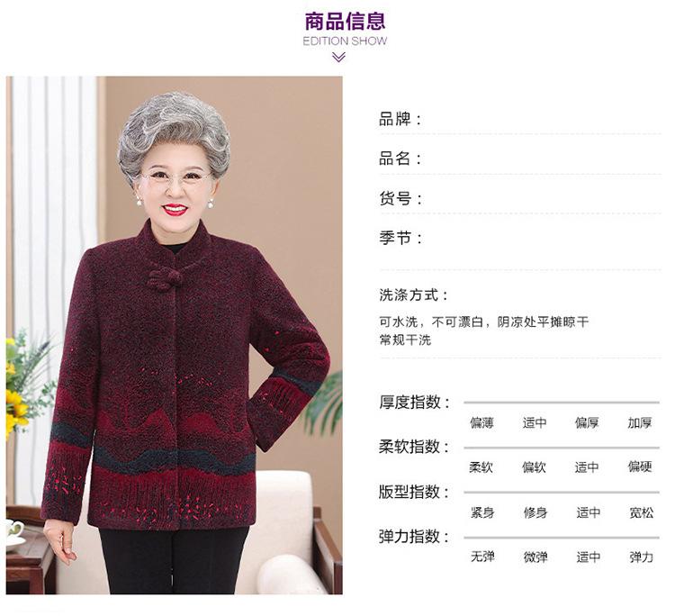Pick 宽松 on fit scale
This screenshot has height=616, width=675.
642,512
